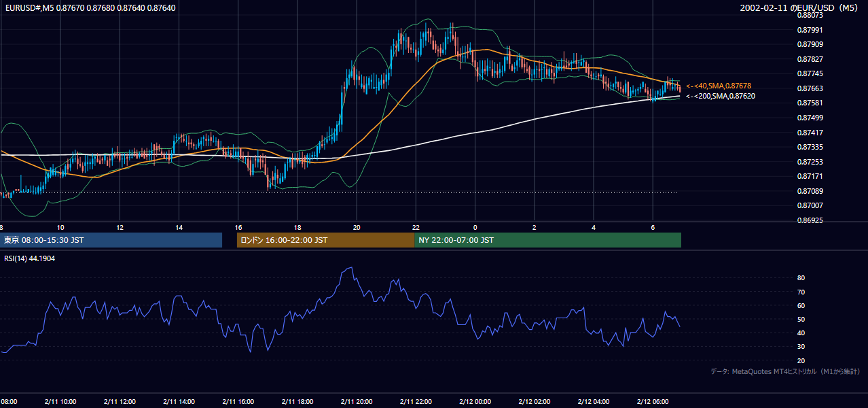Click the bottom date label 2/11 14:00
Image resolution: width=868 pixels, height=408 pixels.
179,401
